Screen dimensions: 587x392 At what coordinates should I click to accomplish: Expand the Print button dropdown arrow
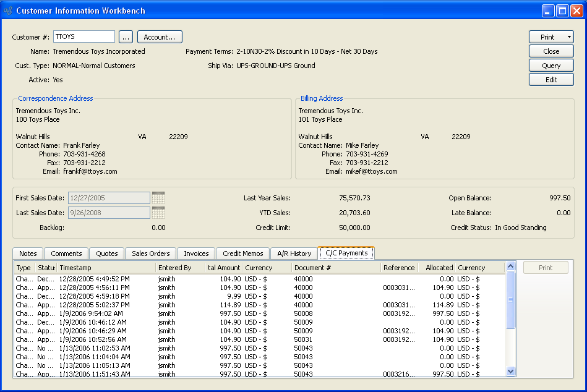pyautogui.click(x=568, y=37)
